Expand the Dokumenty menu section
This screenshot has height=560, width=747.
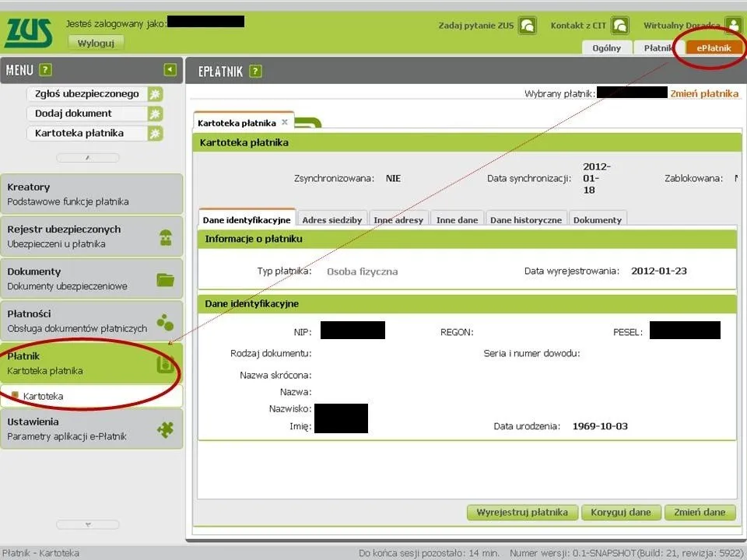(92, 278)
